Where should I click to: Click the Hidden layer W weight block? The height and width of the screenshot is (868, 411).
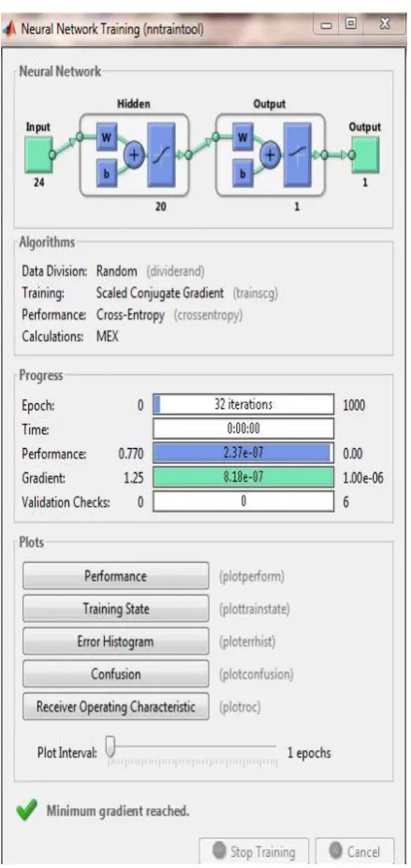coord(107,137)
